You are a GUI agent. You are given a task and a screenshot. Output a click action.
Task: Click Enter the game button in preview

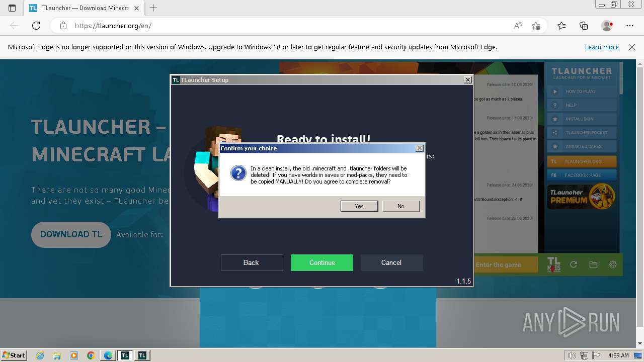click(506, 265)
